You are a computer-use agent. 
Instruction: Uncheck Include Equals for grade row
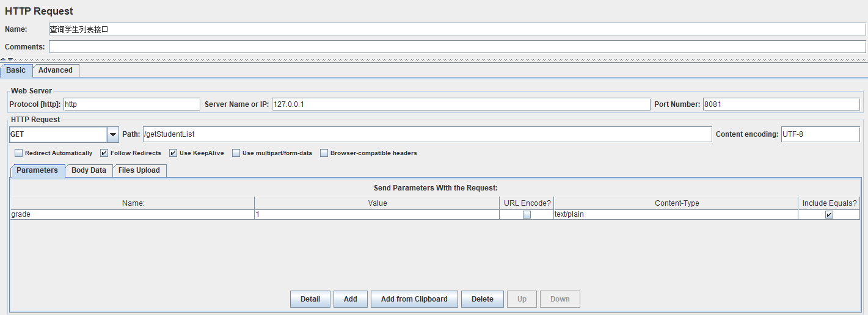click(829, 215)
